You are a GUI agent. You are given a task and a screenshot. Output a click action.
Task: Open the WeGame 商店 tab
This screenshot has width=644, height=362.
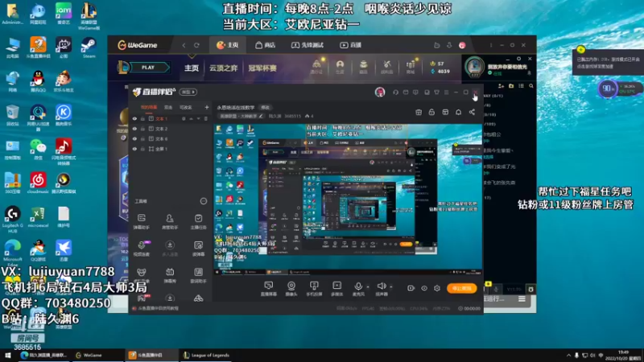266,45
